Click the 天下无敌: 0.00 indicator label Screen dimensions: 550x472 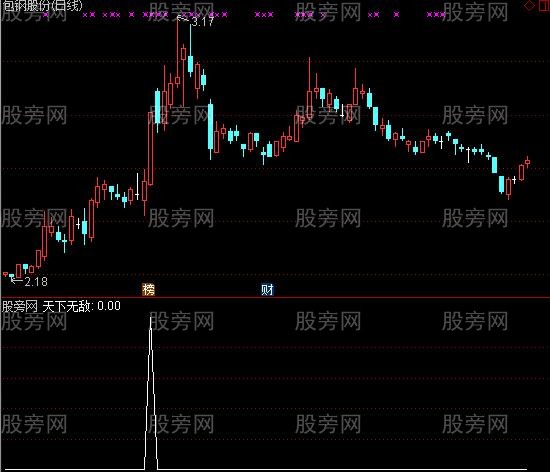tap(81, 306)
